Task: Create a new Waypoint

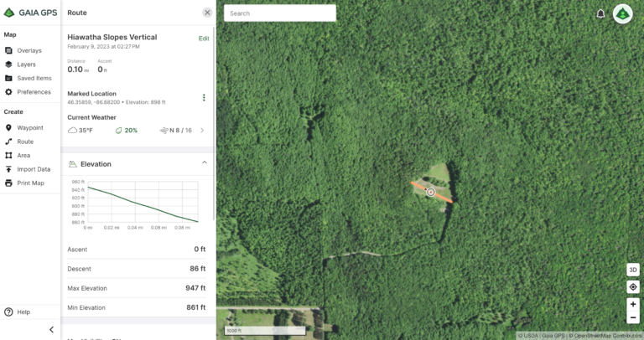Action: [30, 127]
